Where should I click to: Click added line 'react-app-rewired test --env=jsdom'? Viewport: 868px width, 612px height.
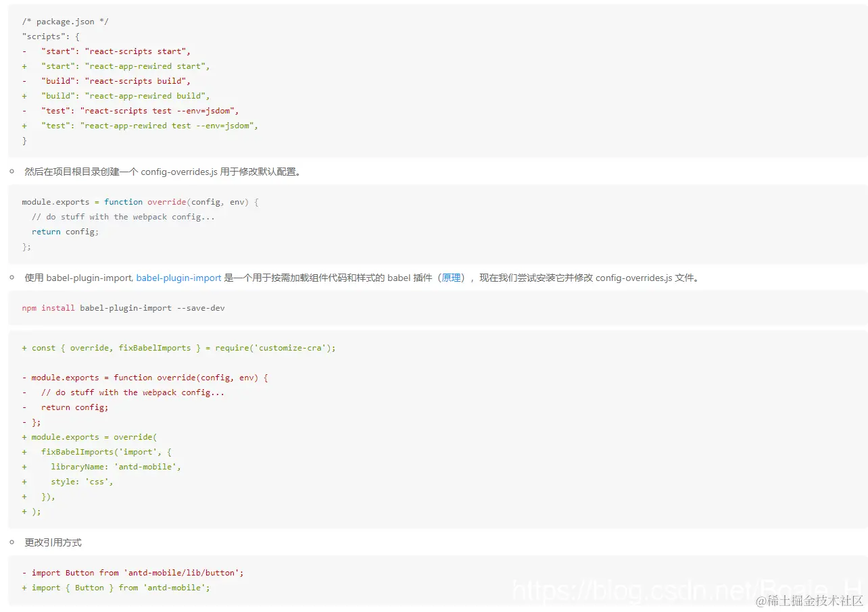[141, 126]
